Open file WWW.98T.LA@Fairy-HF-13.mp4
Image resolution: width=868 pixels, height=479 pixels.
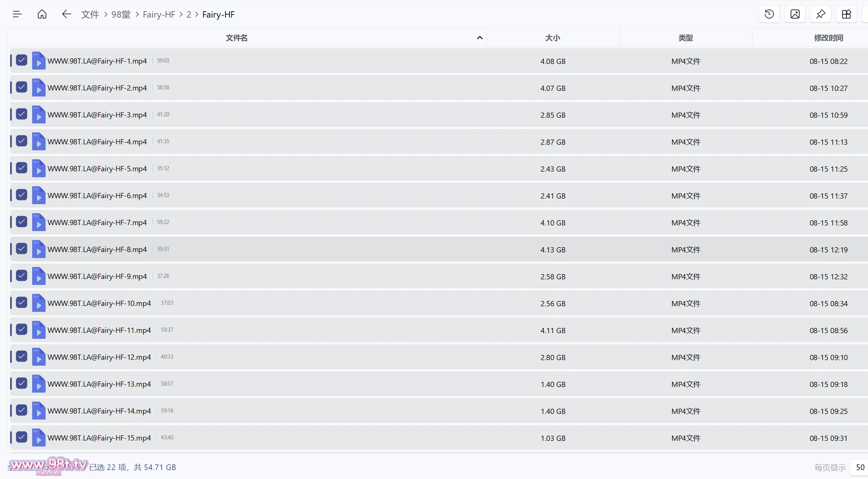pos(99,384)
